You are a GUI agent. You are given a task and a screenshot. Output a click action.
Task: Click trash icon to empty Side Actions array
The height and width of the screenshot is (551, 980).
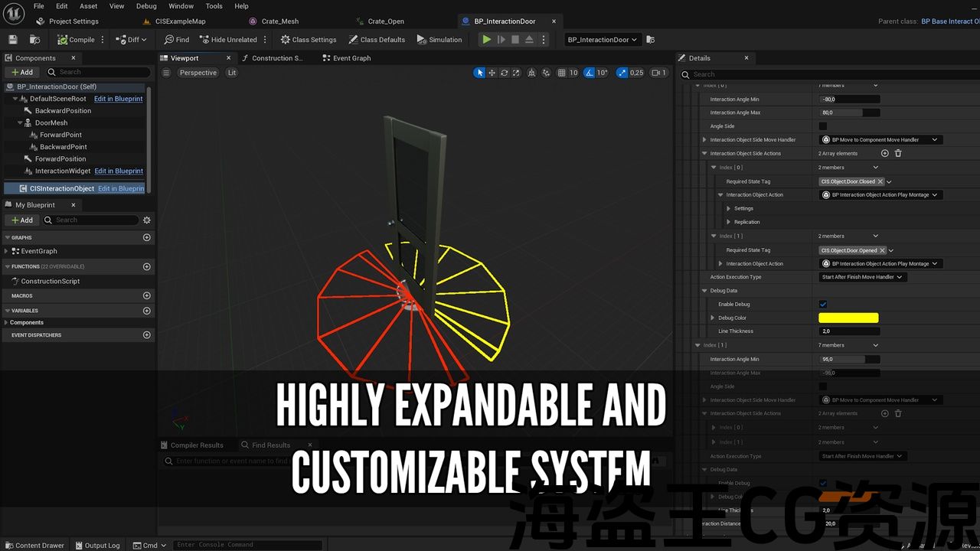coord(898,154)
